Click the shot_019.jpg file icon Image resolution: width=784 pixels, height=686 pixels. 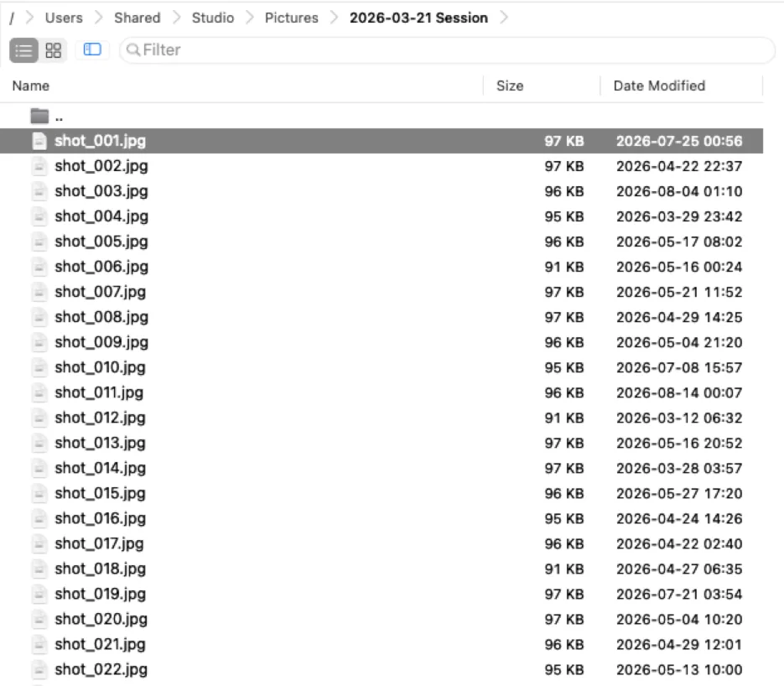tap(39, 594)
